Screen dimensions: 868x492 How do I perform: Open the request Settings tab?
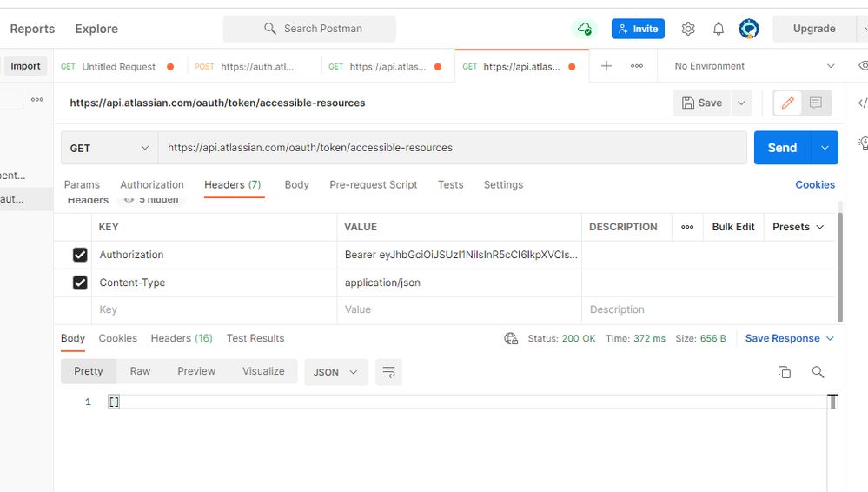(x=503, y=184)
